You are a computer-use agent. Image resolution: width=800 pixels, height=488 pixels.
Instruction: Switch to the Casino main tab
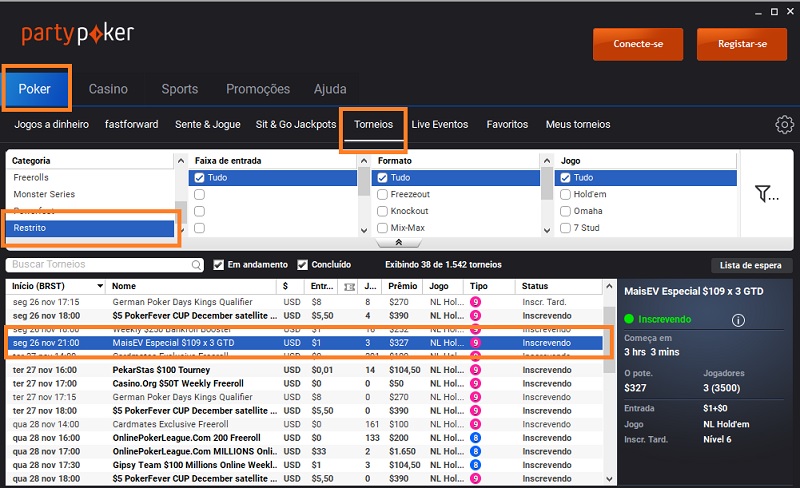pos(108,89)
